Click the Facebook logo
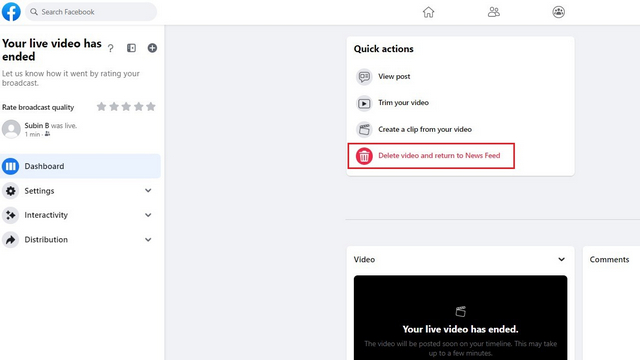 [11, 12]
